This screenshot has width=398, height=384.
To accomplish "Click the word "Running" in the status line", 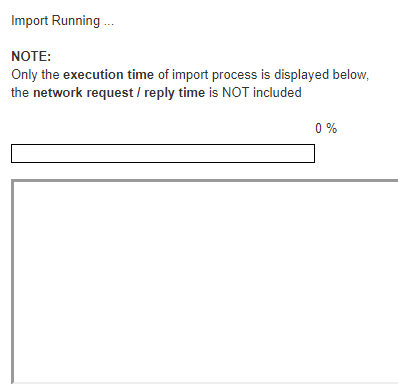I will tap(76, 21).
